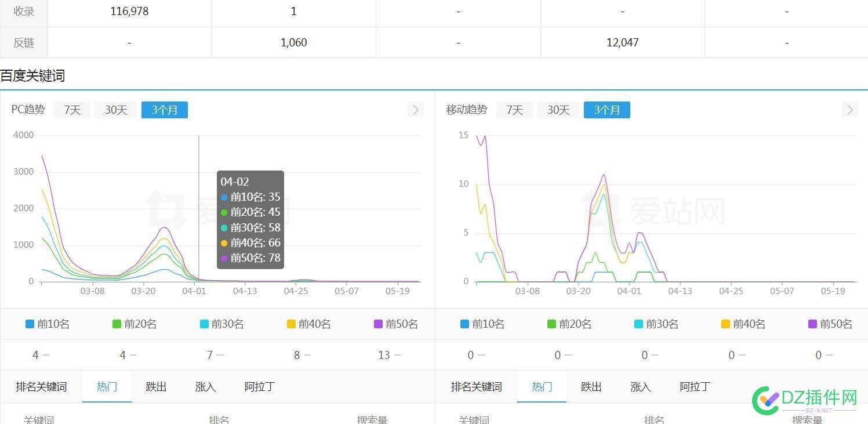Open 热门 tab under mobile keywords
The height and width of the screenshot is (424, 868).
click(542, 387)
